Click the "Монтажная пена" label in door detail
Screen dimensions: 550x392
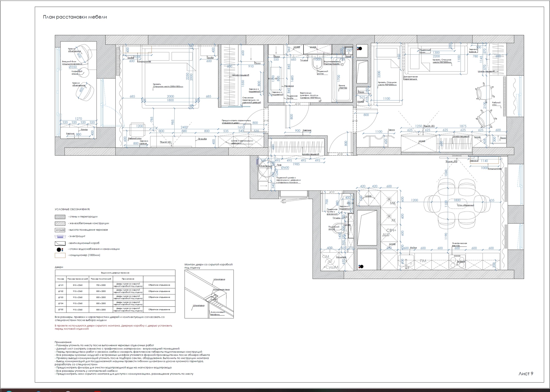click(221, 289)
